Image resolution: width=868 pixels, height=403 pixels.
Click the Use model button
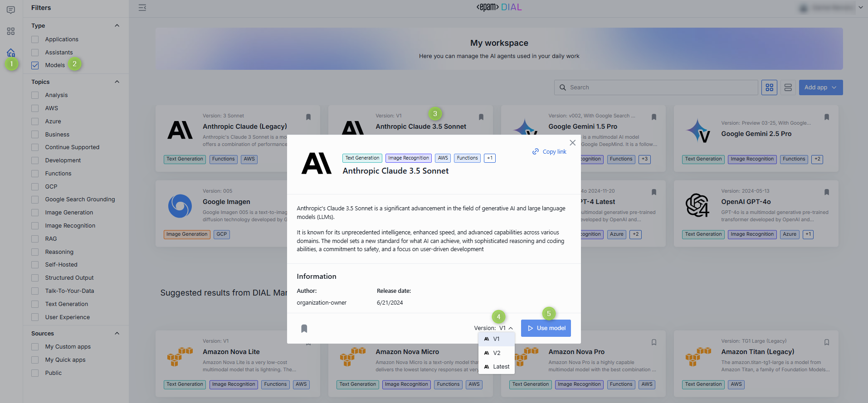[x=546, y=328]
